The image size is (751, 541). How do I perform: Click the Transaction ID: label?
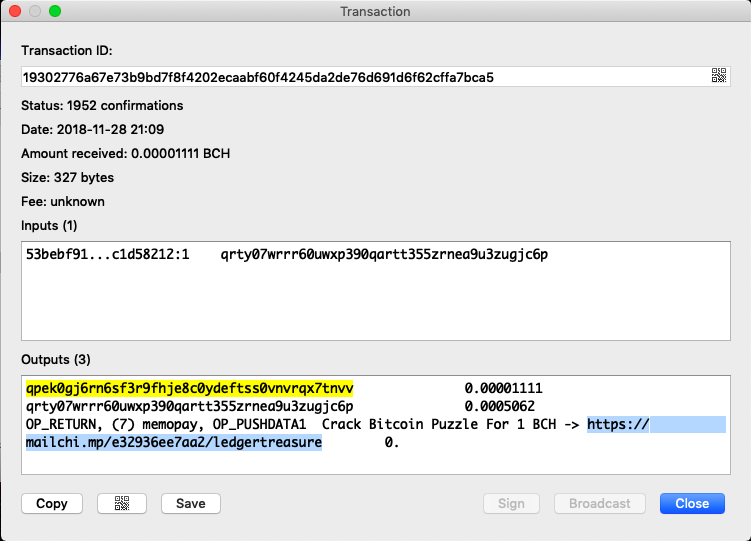[x=67, y=50]
